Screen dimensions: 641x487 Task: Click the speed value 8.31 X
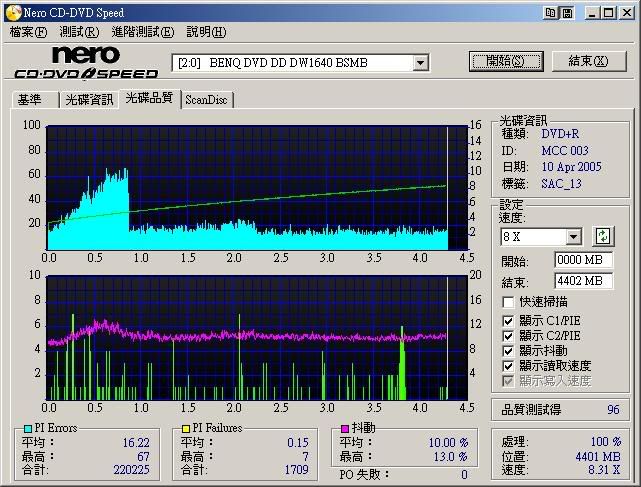(604, 470)
